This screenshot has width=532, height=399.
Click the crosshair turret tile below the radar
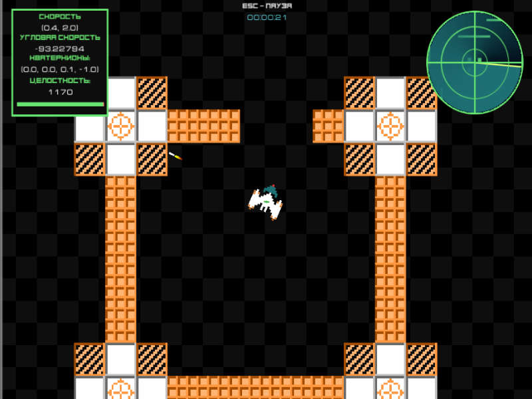(390, 126)
